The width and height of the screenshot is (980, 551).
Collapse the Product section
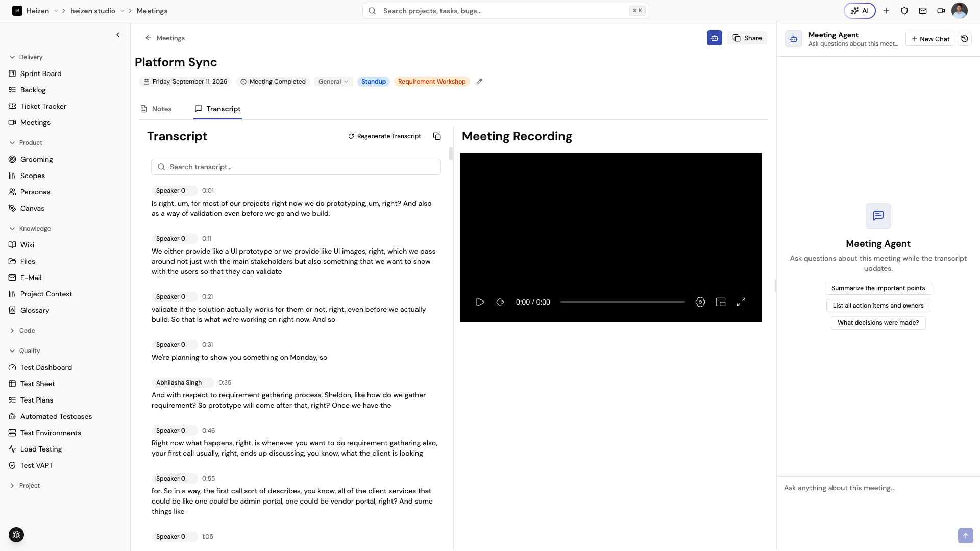(x=26, y=143)
